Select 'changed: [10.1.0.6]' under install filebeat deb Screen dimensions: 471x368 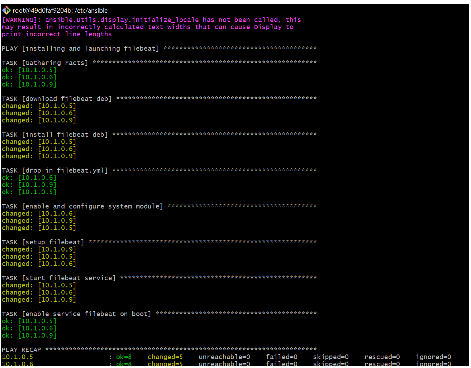point(39,149)
